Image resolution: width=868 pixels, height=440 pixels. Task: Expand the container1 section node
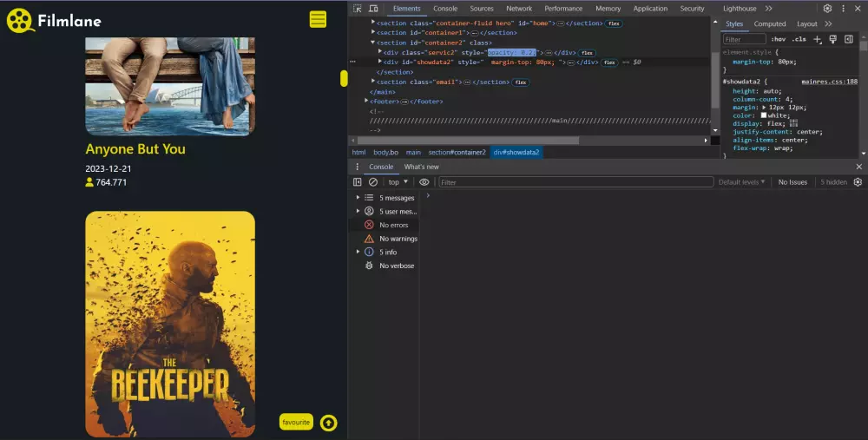coord(373,32)
